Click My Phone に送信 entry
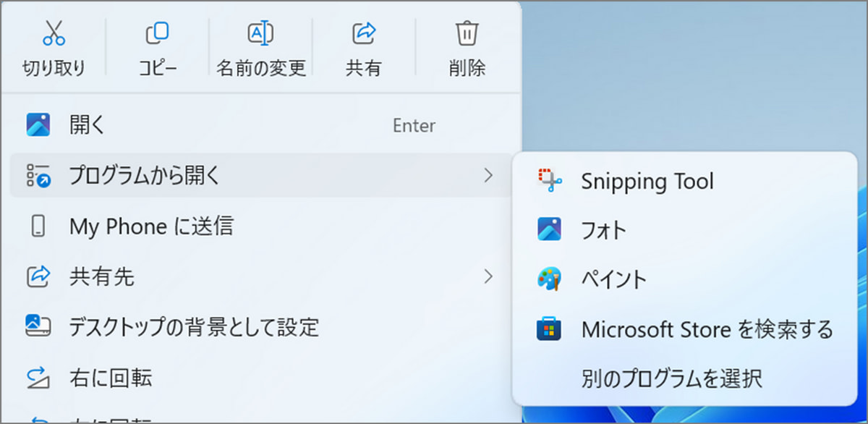This screenshot has width=868, height=424. pyautogui.click(x=151, y=226)
